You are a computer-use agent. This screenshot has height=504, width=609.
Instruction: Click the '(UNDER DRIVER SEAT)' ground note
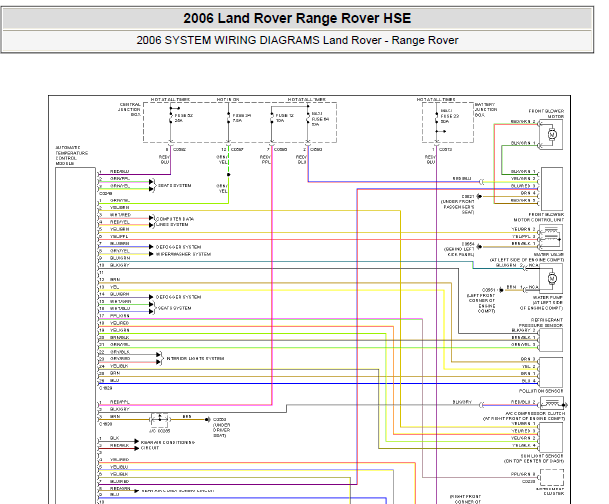coord(221,430)
